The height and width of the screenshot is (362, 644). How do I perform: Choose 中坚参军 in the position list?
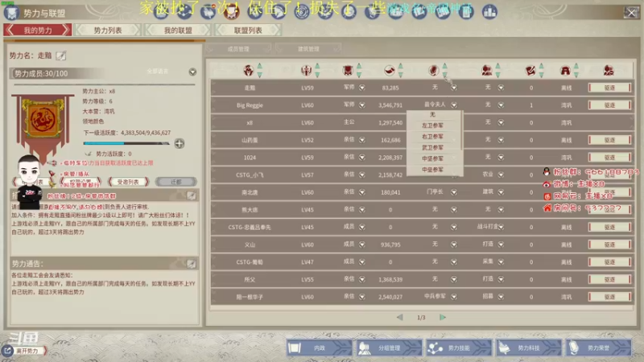click(432, 158)
